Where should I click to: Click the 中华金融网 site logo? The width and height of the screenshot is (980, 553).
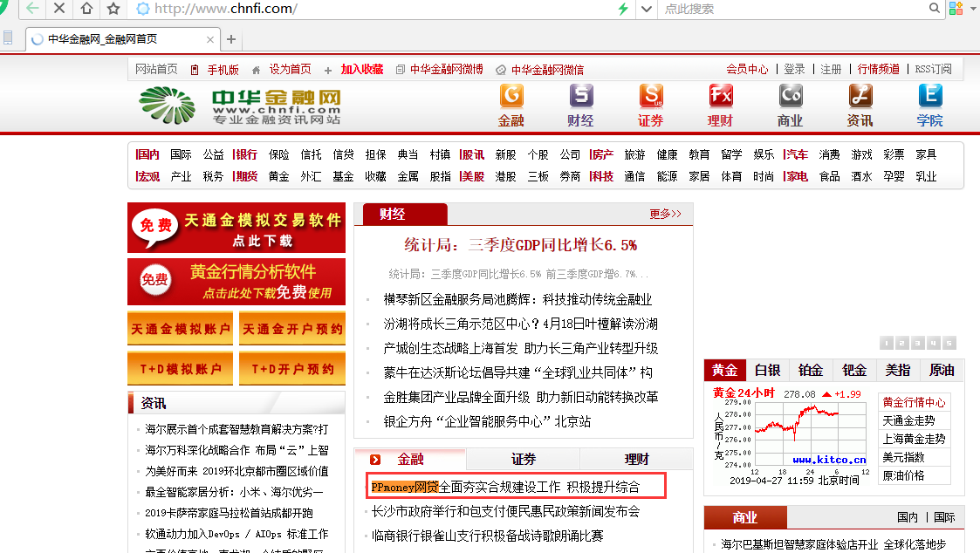pyautogui.click(x=239, y=106)
